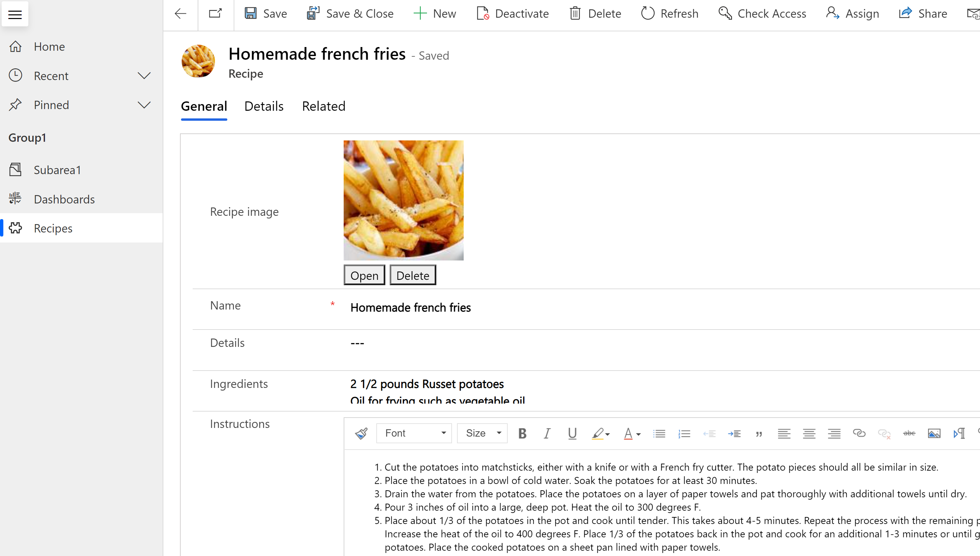This screenshot has width=980, height=556.
Task: Click the Open recipe image button
Action: 364,275
